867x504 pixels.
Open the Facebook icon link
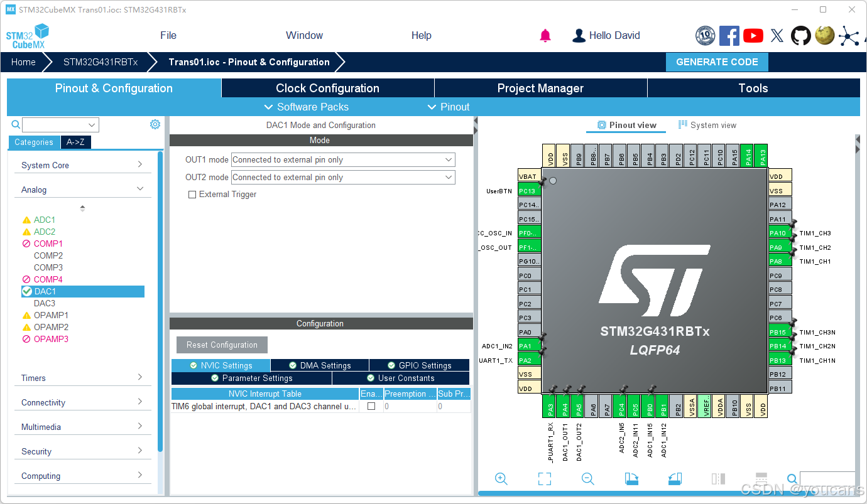(x=729, y=36)
